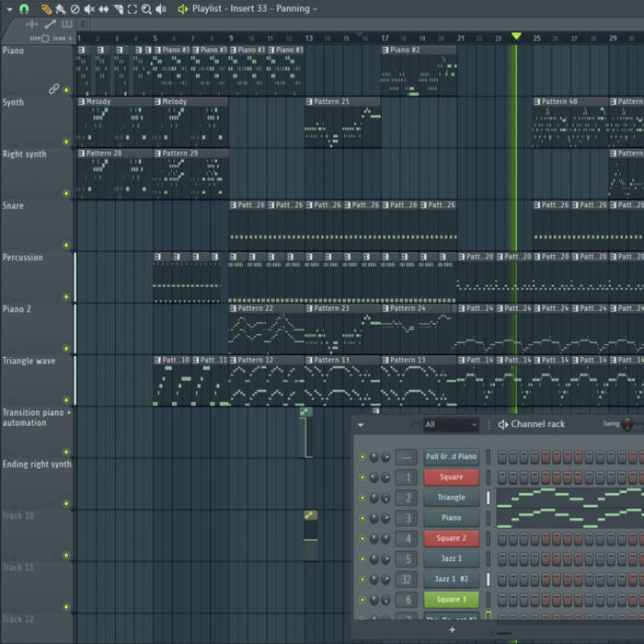644x644 pixels.
Task: Select the Mute tool speaker icon
Action: pyautogui.click(x=89, y=8)
